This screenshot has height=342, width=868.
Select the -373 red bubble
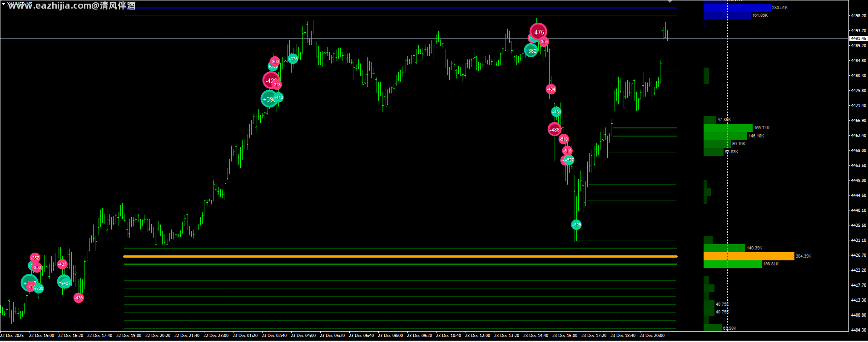point(277,85)
